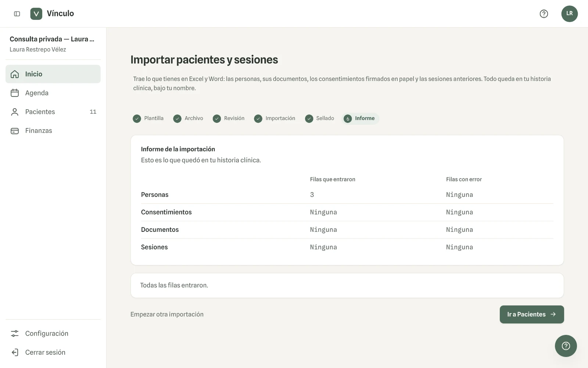This screenshot has height=368, width=588.
Task: Click the value 3 in Personas row
Action: (312, 195)
